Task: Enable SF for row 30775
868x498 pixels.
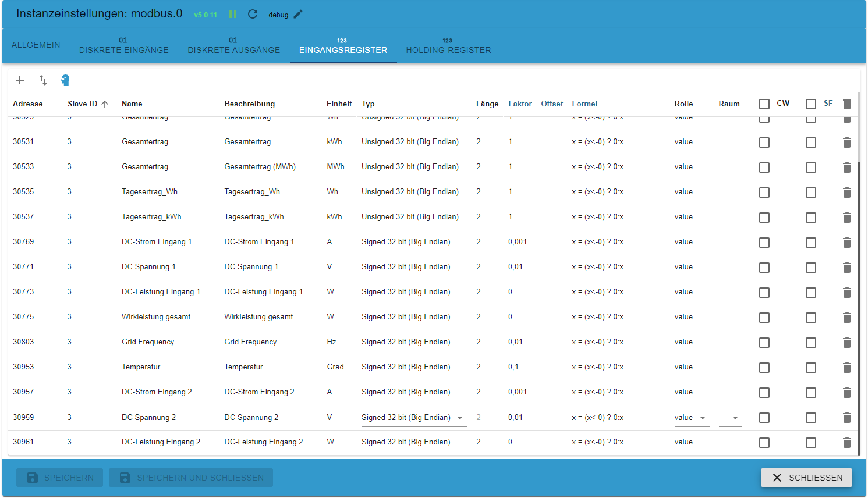Action: 811,318
